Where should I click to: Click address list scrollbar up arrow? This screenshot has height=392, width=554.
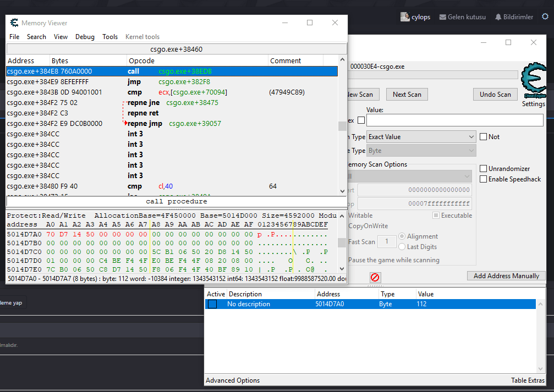541,303
